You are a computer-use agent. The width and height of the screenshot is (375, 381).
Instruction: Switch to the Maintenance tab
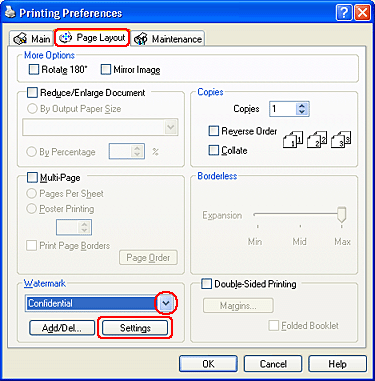pos(168,39)
